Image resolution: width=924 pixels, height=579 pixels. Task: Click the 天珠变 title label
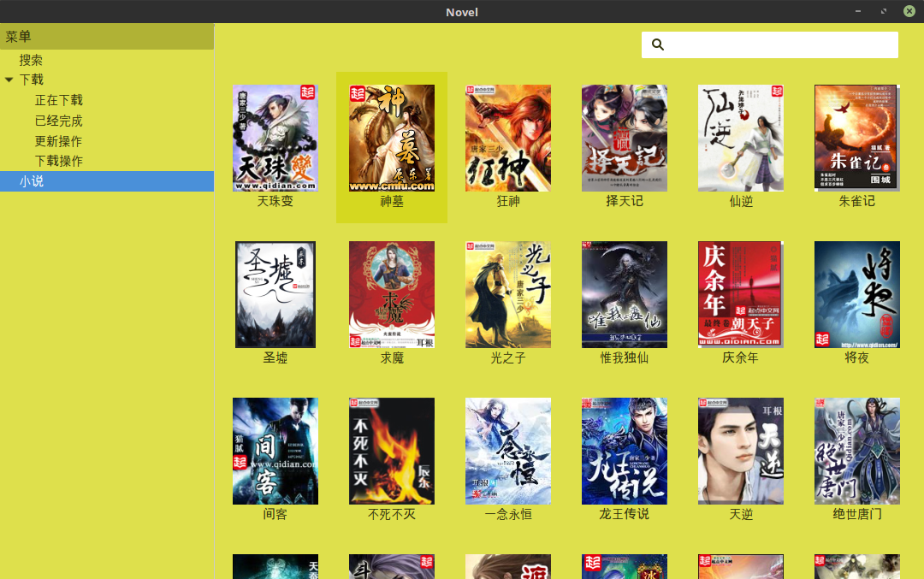pos(275,202)
